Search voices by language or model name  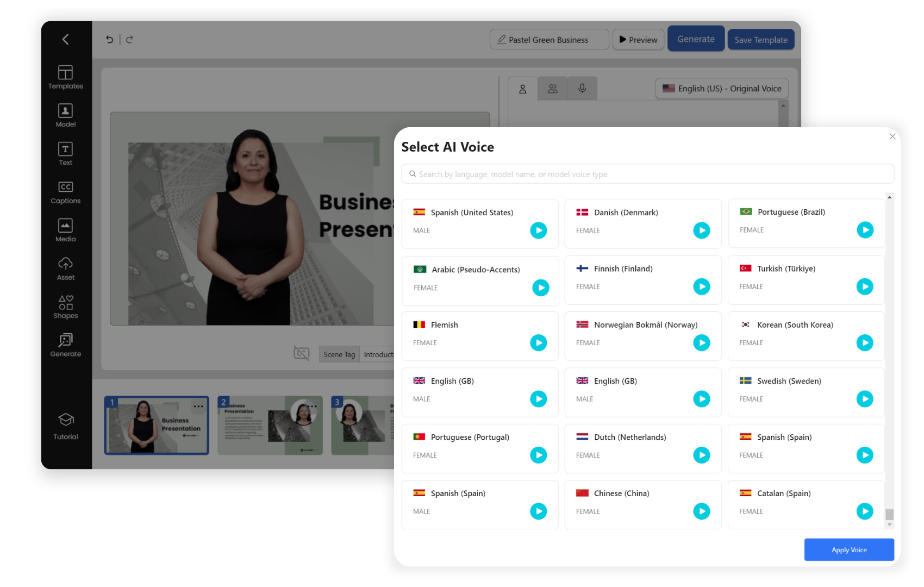647,174
